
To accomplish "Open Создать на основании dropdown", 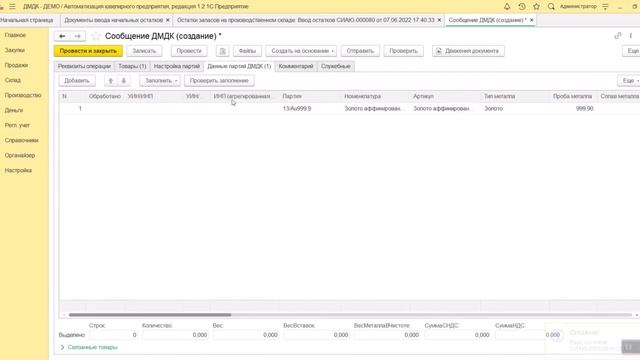I will click(x=301, y=51).
